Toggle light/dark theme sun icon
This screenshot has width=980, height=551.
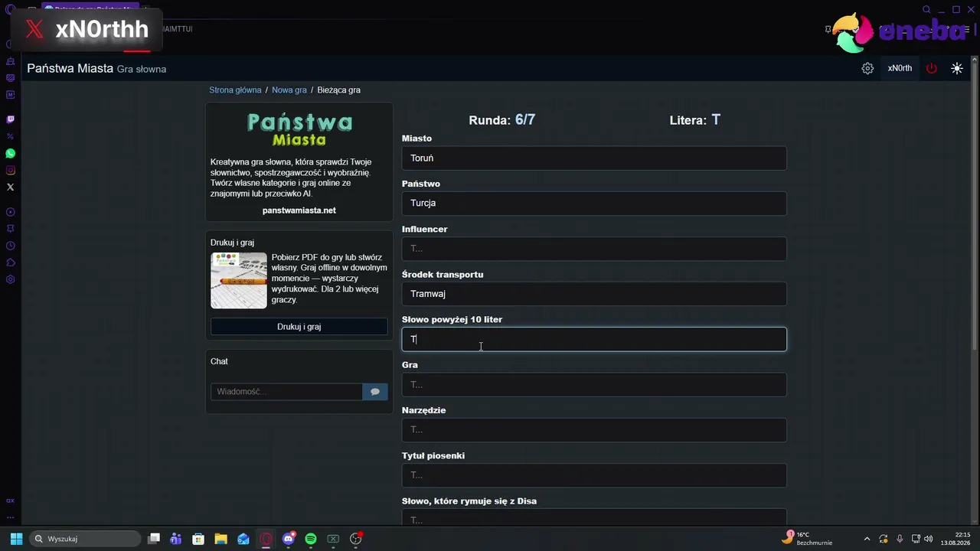pyautogui.click(x=957, y=68)
